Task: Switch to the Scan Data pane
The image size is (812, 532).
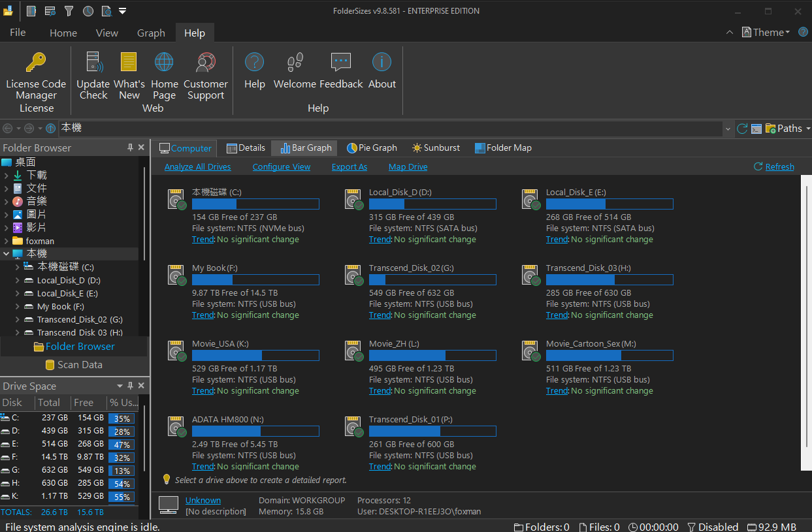Action: (x=74, y=365)
